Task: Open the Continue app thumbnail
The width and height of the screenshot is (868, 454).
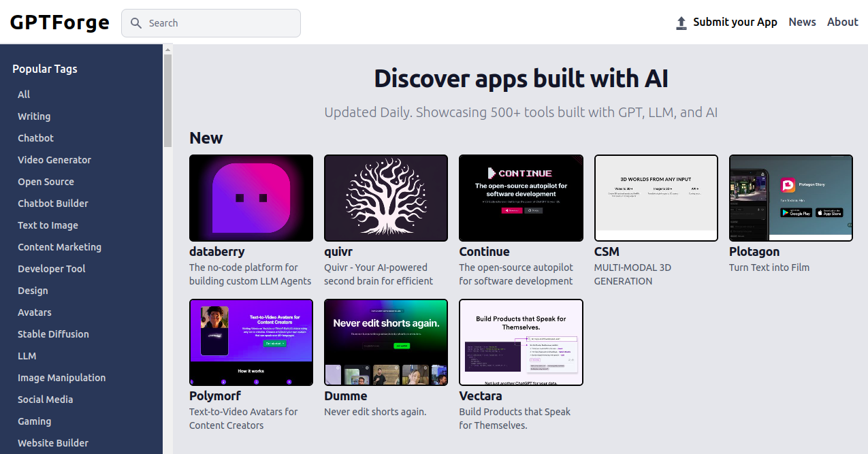Action: pos(521,198)
